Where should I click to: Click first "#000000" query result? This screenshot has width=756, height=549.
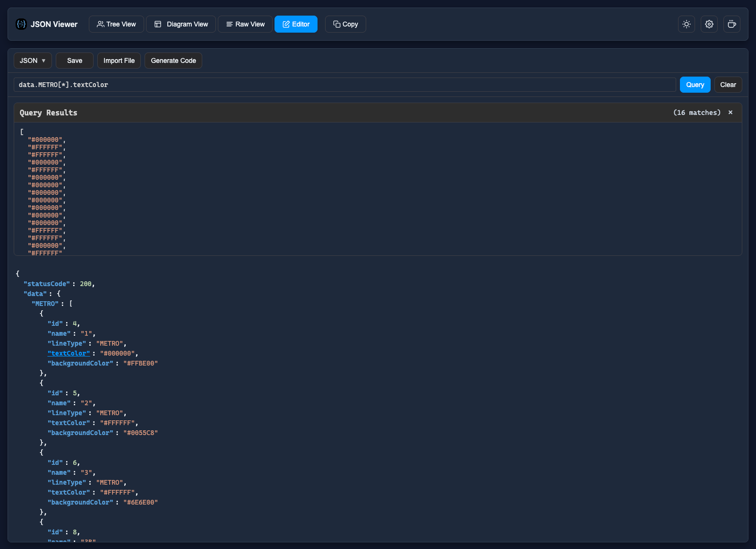coord(45,139)
